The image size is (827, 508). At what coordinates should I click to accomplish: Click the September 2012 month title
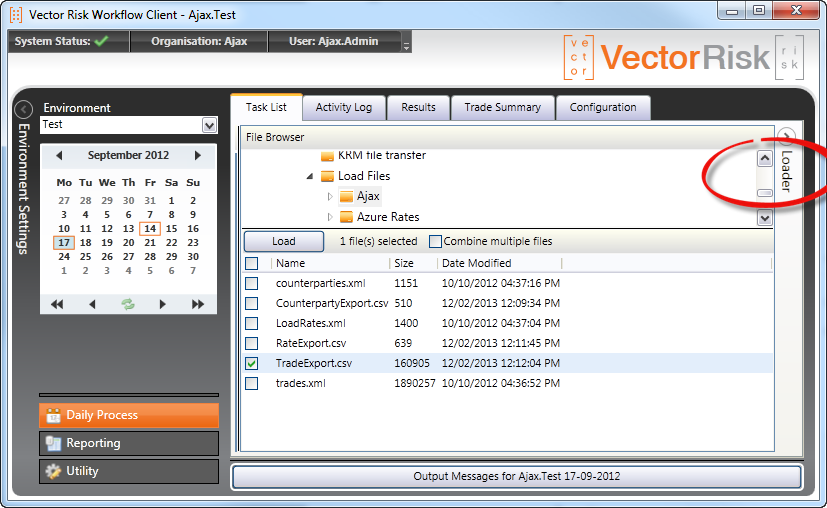coord(128,156)
